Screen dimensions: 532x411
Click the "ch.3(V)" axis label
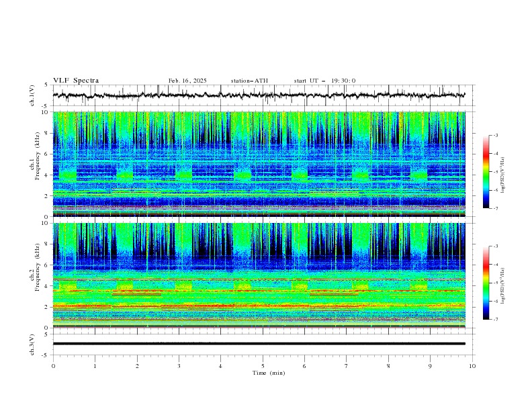coord(32,345)
